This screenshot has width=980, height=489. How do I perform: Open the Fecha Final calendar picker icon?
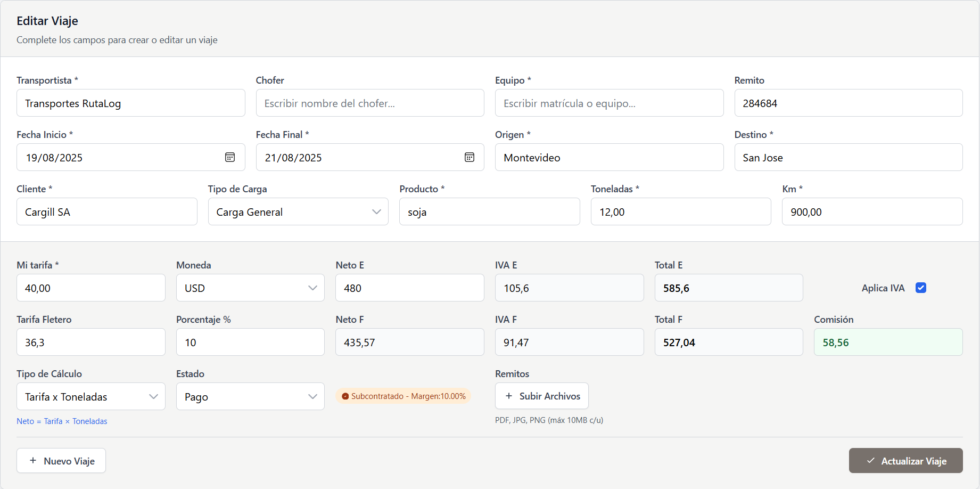tap(470, 157)
